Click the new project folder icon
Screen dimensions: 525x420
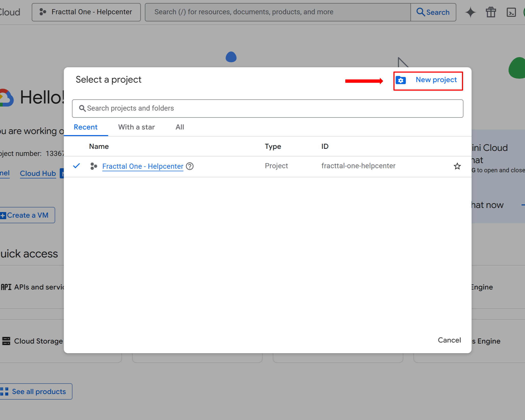(x=401, y=81)
